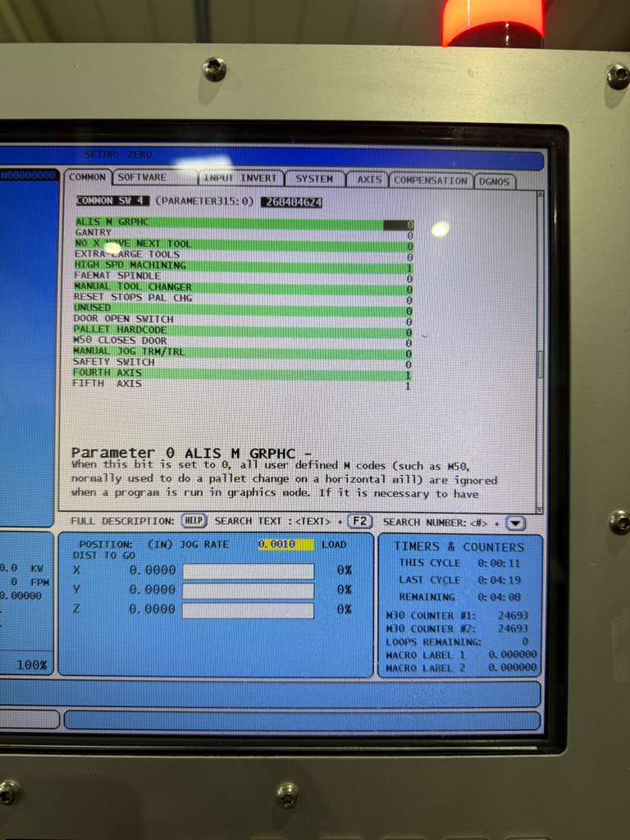Select the SYSTEM tab
Screen dimensions: 630x840
tap(314, 179)
